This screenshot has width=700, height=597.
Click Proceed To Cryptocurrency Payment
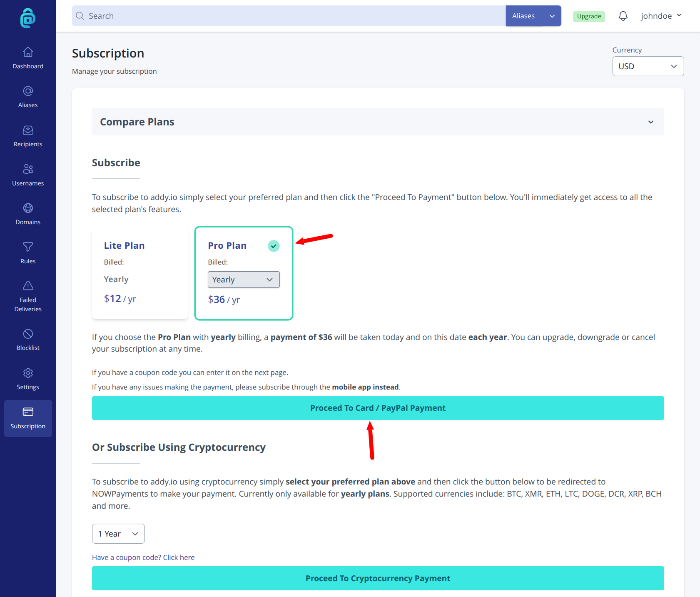378,578
